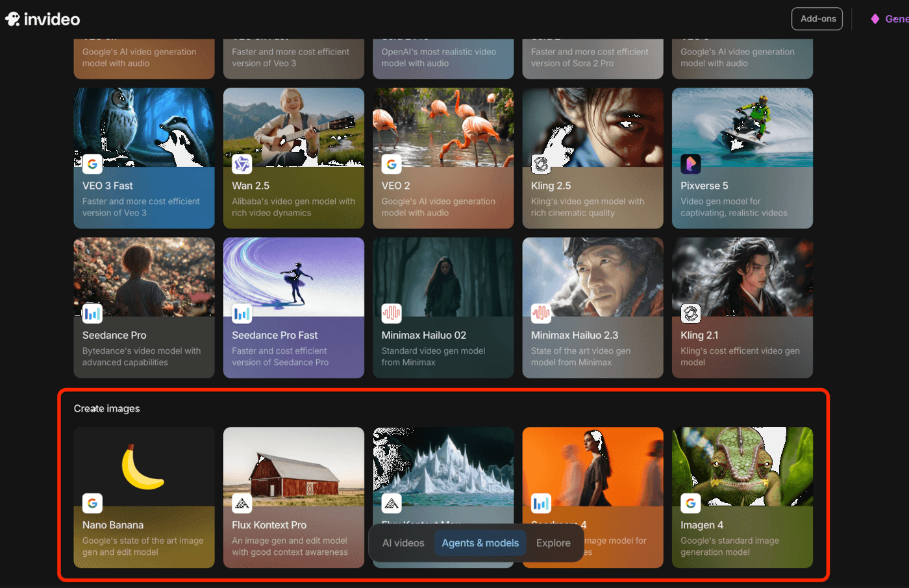Click the Flux icon on Flux Kontext Pro card
The height and width of the screenshot is (588, 909).
click(x=242, y=503)
